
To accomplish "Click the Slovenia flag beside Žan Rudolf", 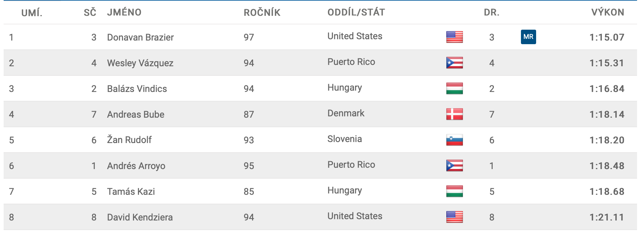I will coord(454,140).
